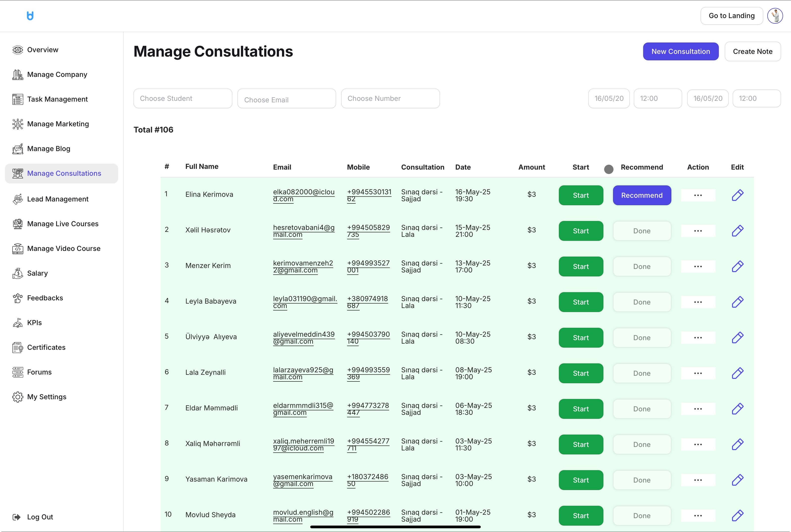Open the three-dots action menu for Xəlil Həsrətov
The image size is (791, 532).
click(698, 231)
